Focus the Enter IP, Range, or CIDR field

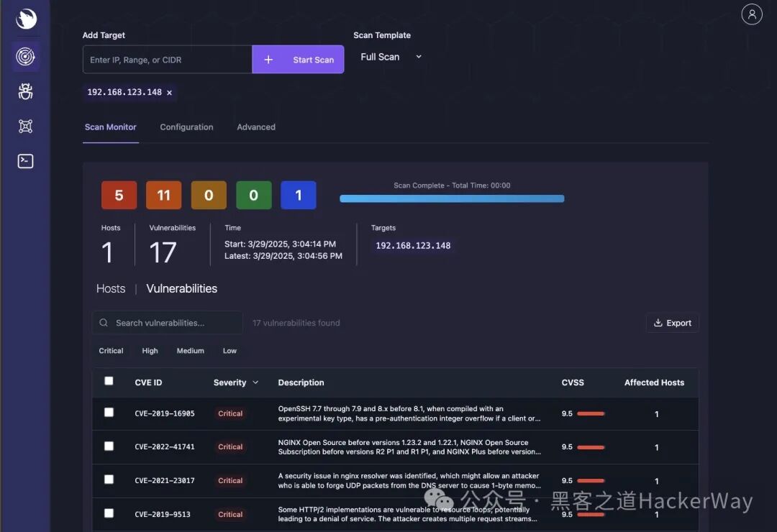click(168, 60)
